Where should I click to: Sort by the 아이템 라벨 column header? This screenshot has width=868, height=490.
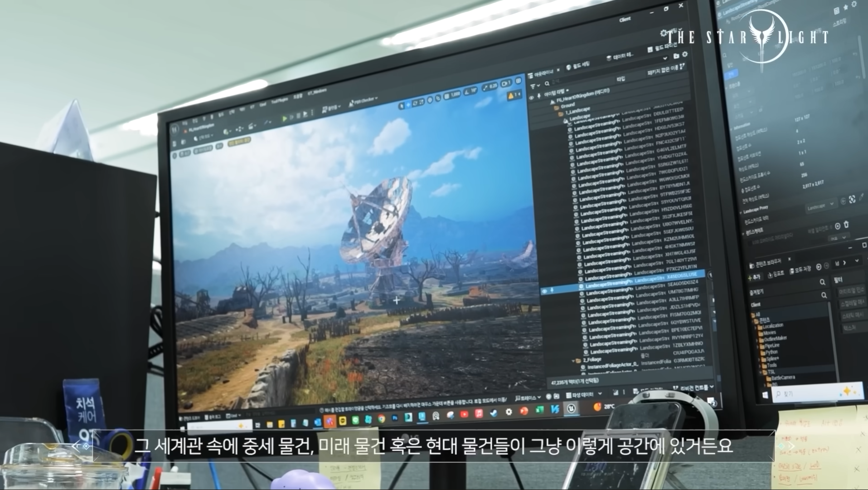[554, 93]
